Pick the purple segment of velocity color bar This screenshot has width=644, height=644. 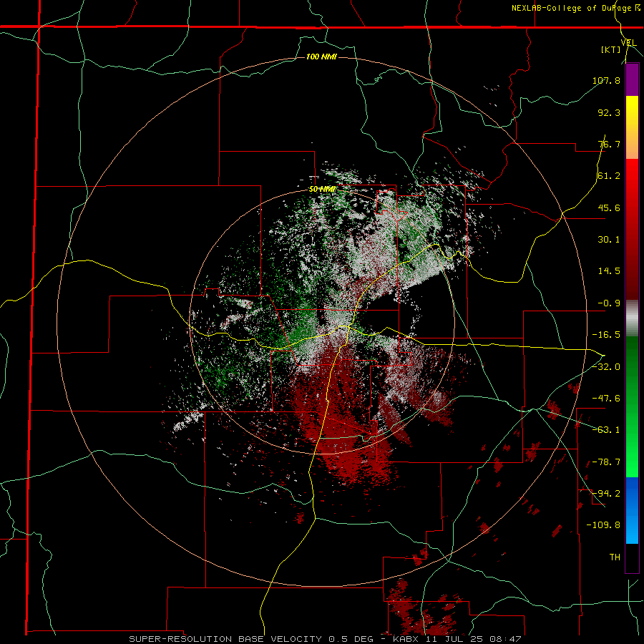tap(632, 79)
